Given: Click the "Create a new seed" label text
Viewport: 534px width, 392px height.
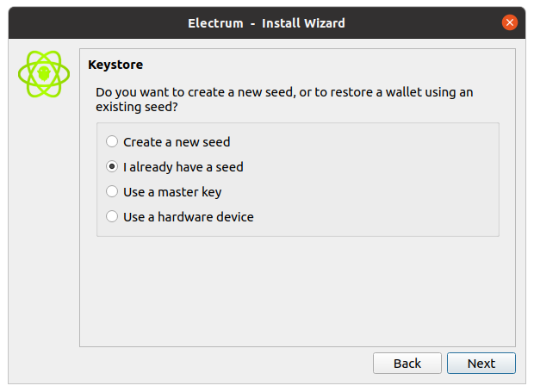Looking at the screenshot, I should (177, 142).
